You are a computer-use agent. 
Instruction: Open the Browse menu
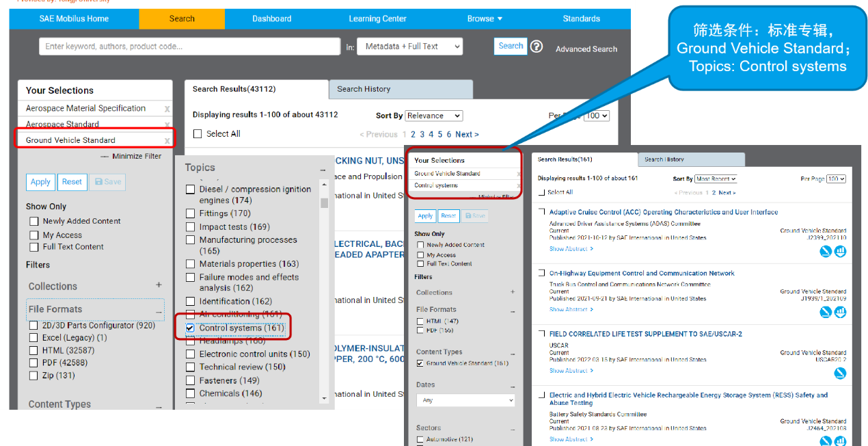[484, 18]
